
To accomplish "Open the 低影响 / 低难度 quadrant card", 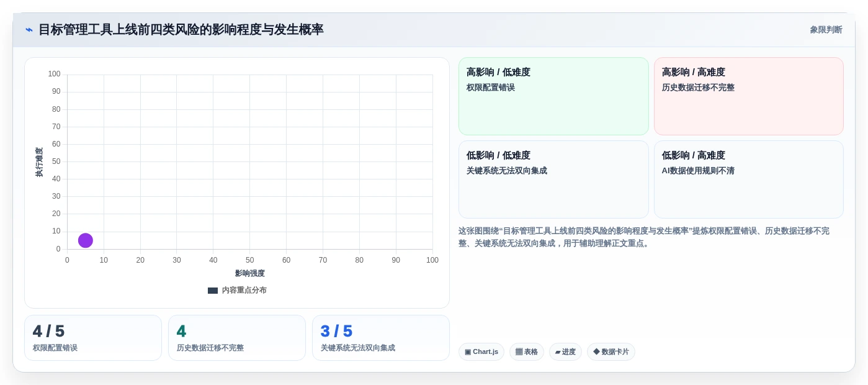I will [x=553, y=179].
